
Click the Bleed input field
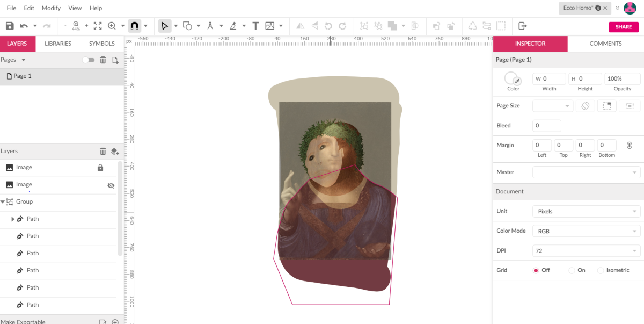point(547,126)
